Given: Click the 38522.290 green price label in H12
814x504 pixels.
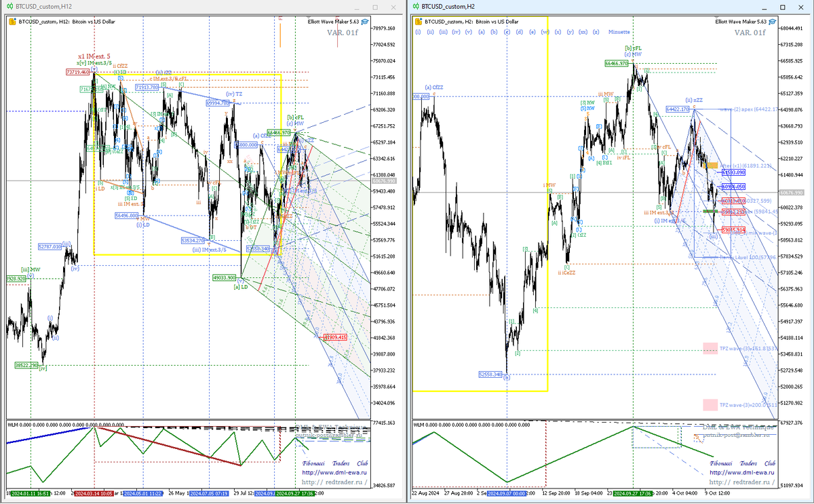Looking at the screenshot, I should 26,364.
